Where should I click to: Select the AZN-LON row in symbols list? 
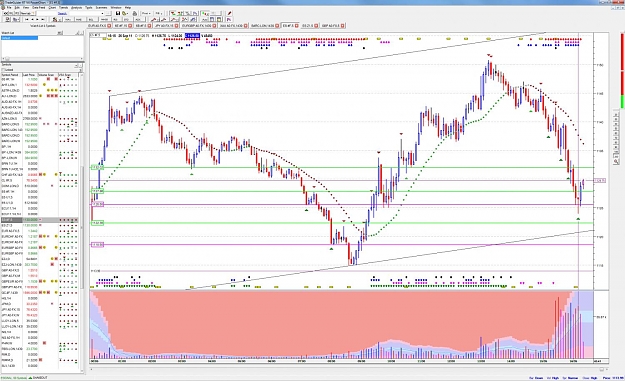tap(40, 118)
